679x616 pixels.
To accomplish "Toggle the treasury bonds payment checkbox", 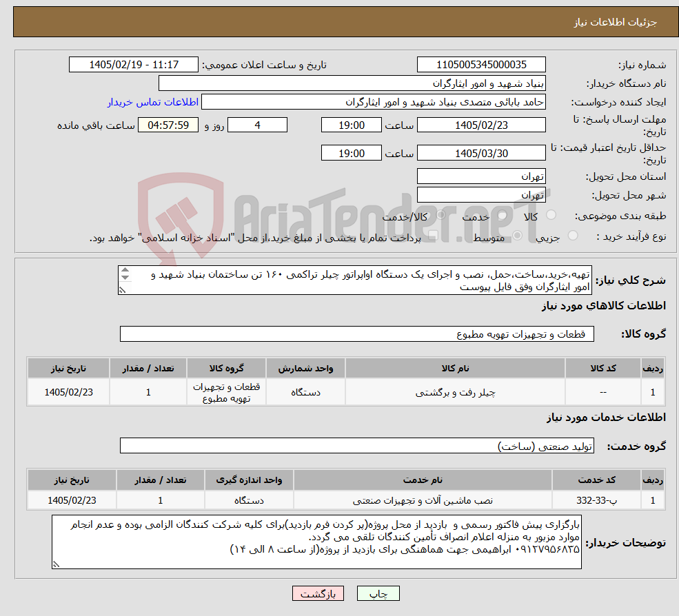I will pos(433,236).
